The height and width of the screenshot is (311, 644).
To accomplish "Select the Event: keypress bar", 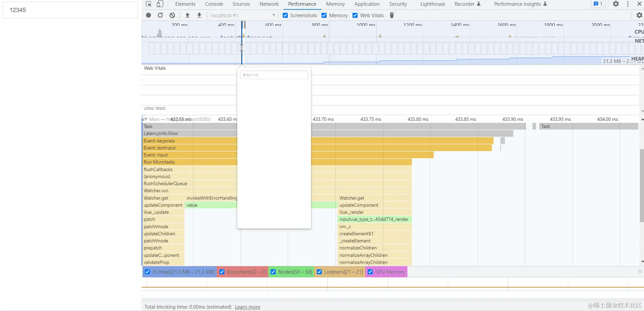I will (318, 141).
